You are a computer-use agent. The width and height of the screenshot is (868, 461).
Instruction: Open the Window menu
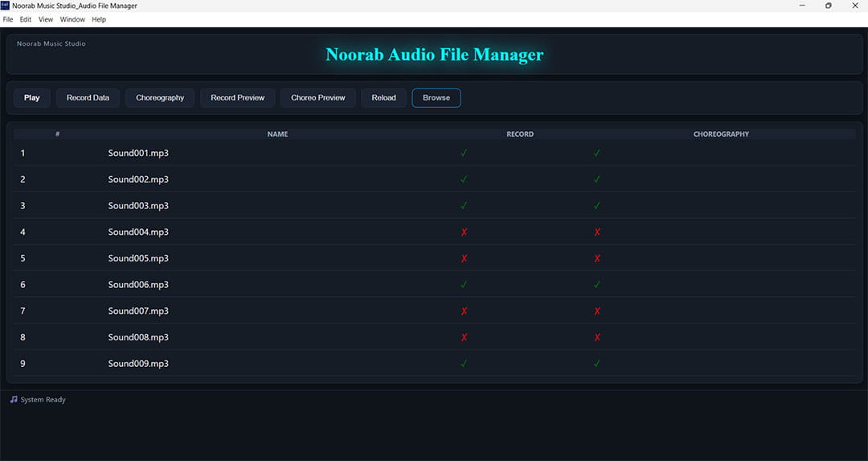pyautogui.click(x=72, y=19)
